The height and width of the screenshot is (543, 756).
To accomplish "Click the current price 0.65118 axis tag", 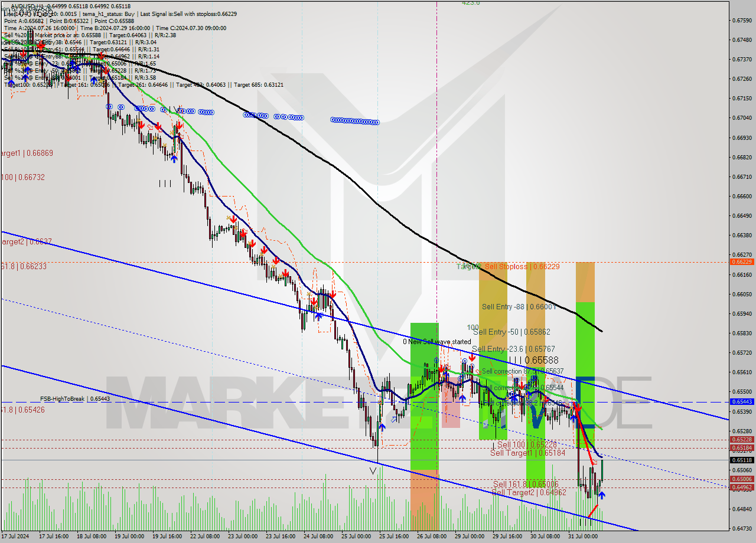I will (741, 460).
